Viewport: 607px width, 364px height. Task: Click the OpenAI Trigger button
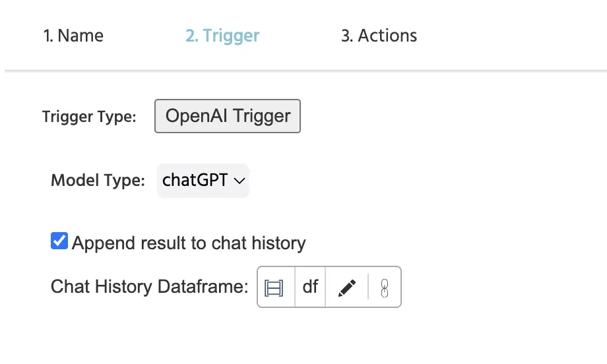point(228,116)
